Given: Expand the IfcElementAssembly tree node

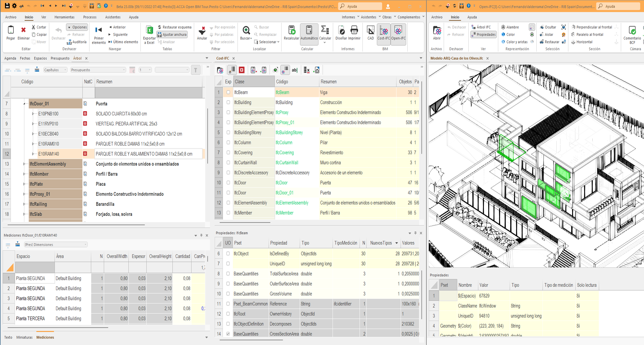Looking at the screenshot, I should [24, 164].
